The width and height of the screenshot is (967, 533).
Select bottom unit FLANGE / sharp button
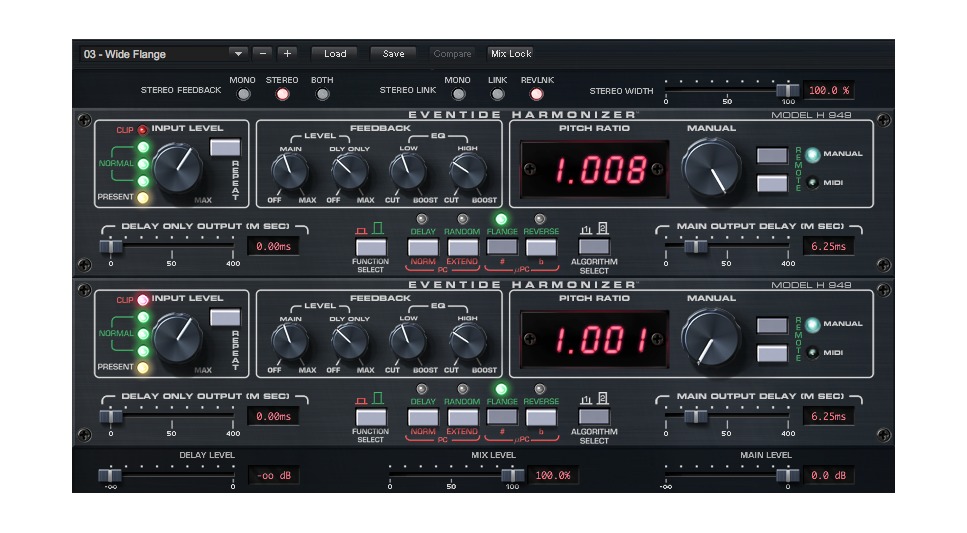[502, 417]
